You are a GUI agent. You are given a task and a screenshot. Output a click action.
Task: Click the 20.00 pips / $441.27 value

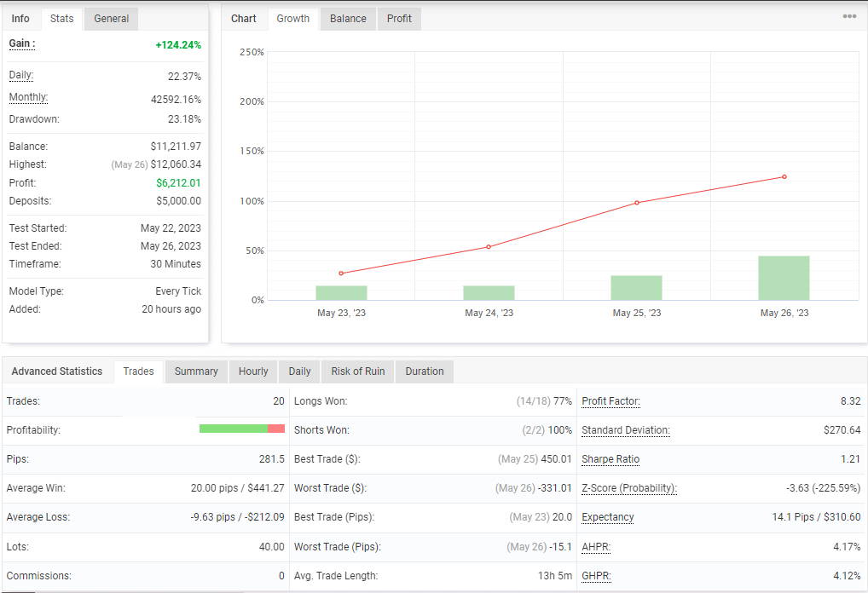[238, 488]
